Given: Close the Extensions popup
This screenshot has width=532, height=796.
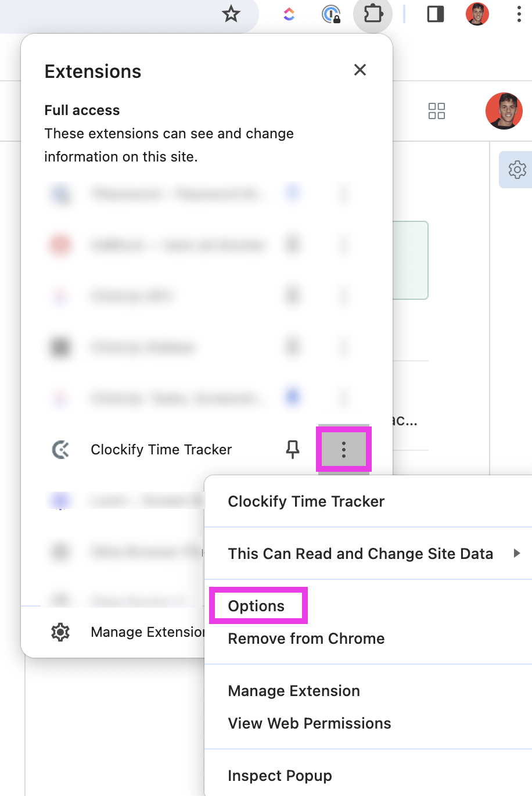Looking at the screenshot, I should (360, 70).
